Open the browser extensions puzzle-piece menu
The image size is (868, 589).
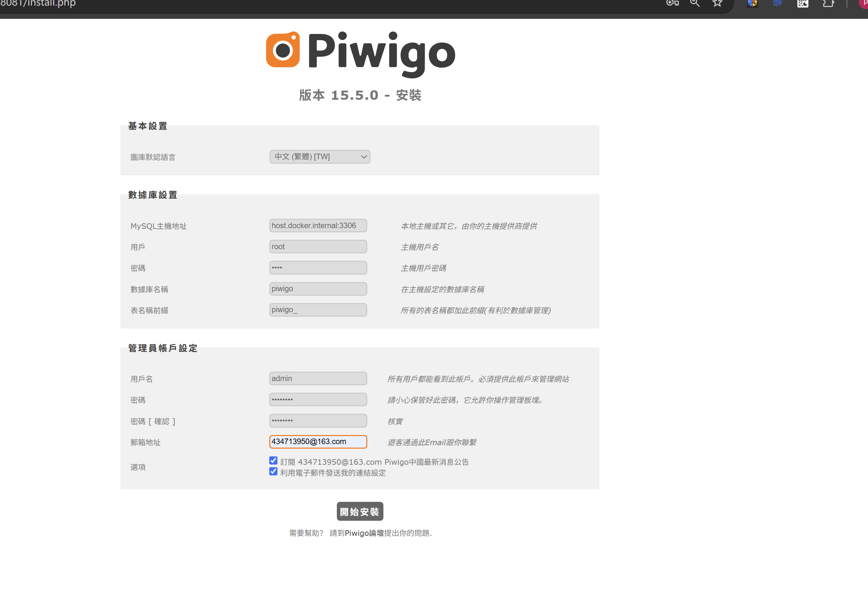(828, 3)
